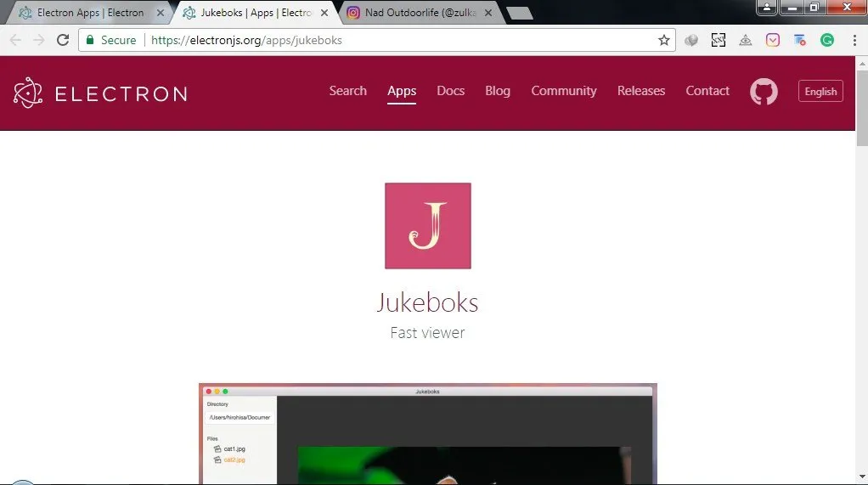This screenshot has width=868, height=485.
Task: Click the Jukeboks heading text
Action: pyautogui.click(x=427, y=302)
